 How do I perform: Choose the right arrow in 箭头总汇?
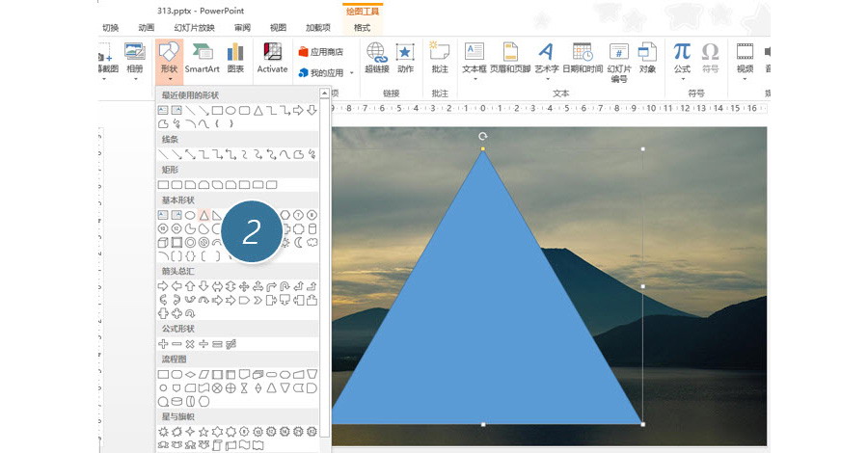click(163, 286)
